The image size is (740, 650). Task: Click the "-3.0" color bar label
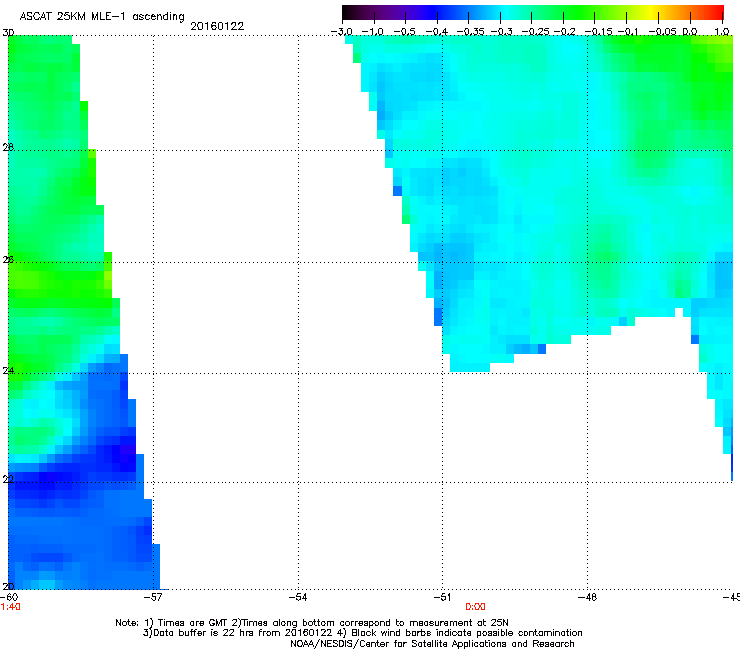(342, 32)
